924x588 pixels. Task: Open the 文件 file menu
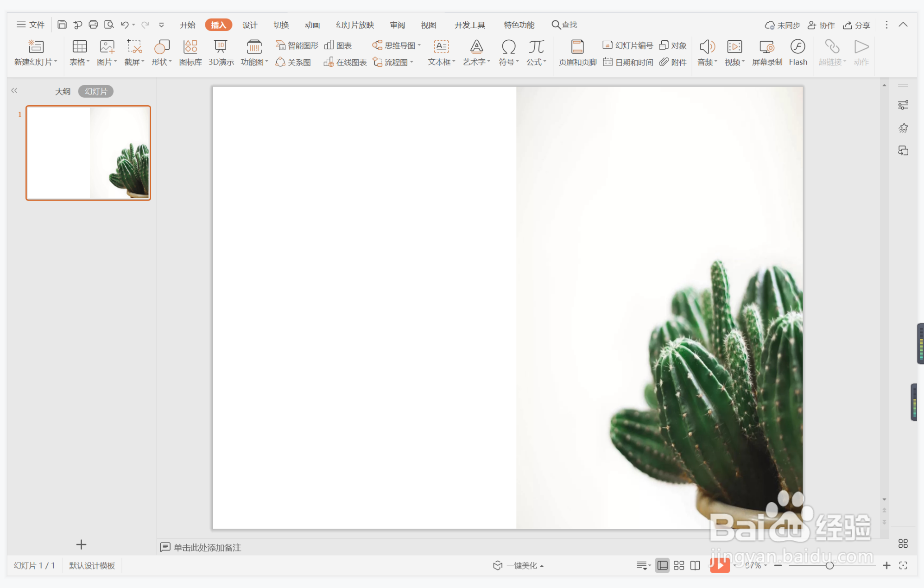(x=31, y=25)
